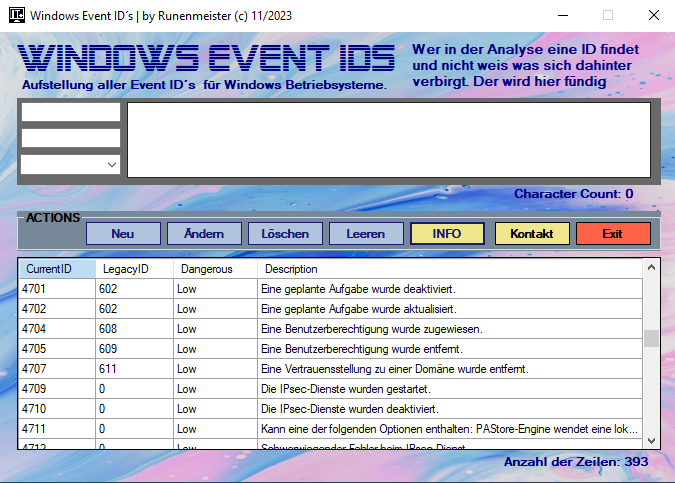Click LegacyID 0 in row 4710
This screenshot has height=483, width=675.
(x=134, y=409)
